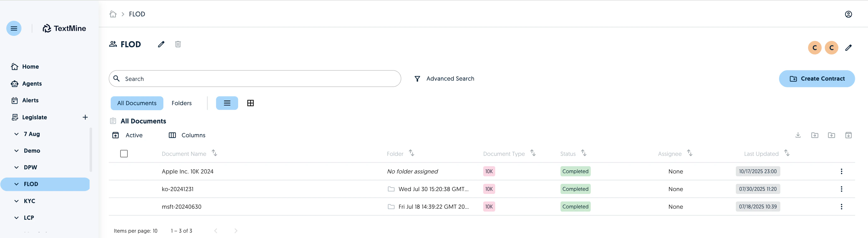Click the second orange C member avatar
The image size is (868, 238).
pyautogui.click(x=832, y=48)
